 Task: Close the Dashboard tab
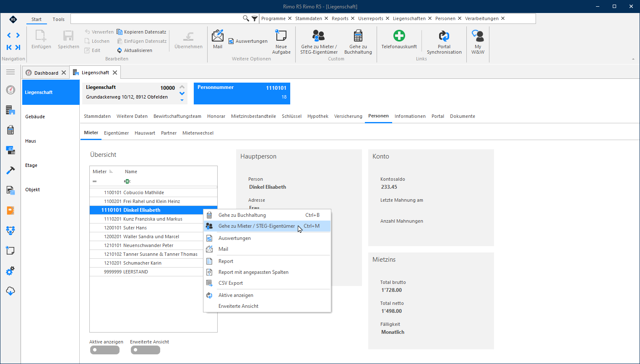pos(64,73)
